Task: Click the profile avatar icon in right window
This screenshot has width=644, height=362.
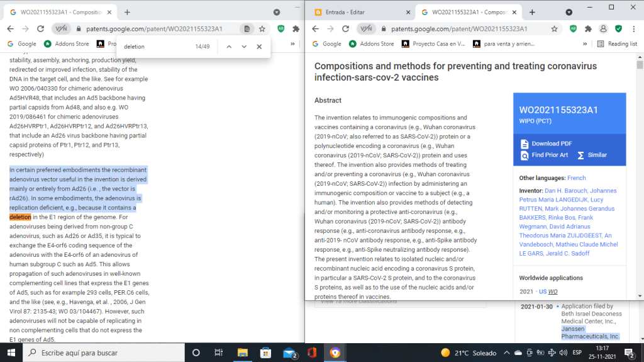Action: [x=603, y=28]
